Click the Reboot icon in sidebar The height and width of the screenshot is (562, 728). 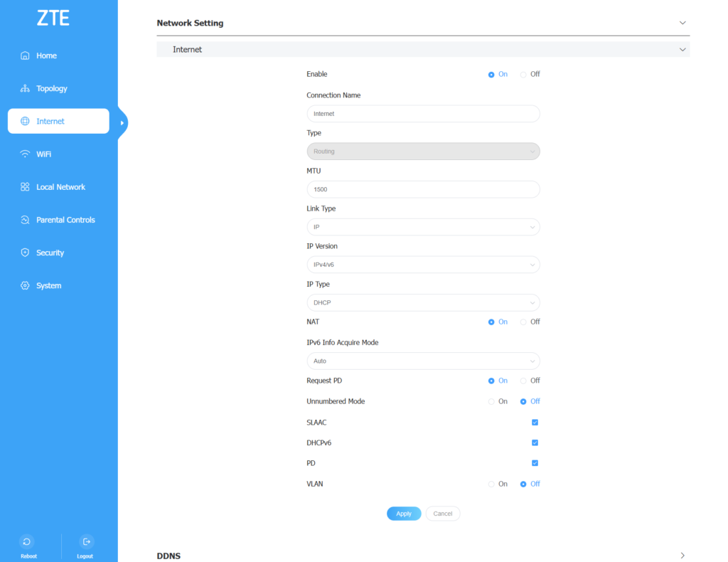[x=26, y=541]
